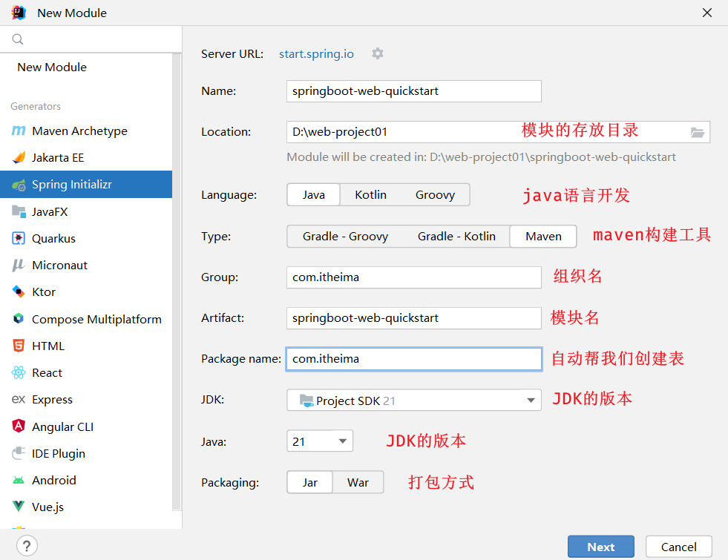Select React text label
The width and height of the screenshot is (728, 560).
47,372
